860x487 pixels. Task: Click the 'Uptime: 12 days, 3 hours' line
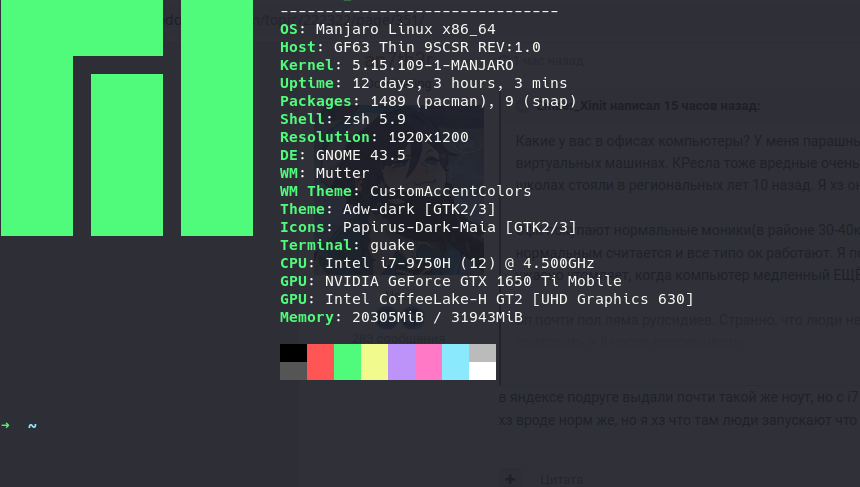coord(423,83)
